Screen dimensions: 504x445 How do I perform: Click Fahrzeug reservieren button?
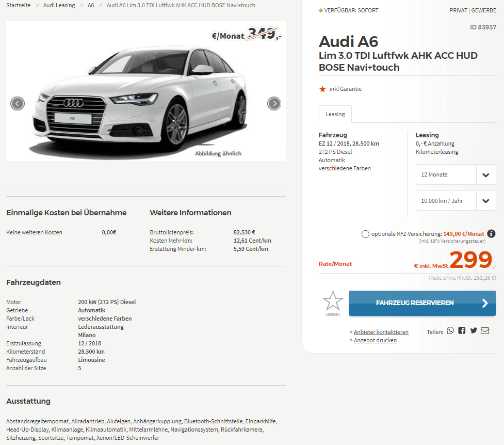(422, 303)
